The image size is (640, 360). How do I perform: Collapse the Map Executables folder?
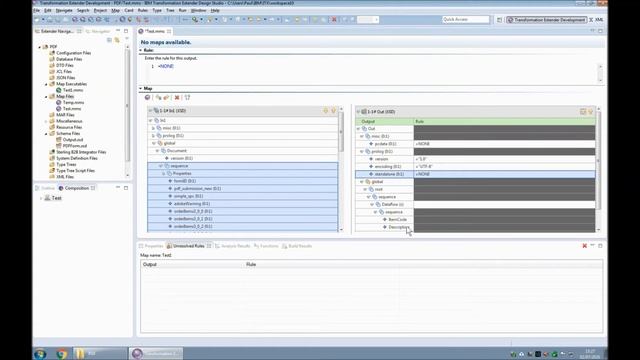46,84
